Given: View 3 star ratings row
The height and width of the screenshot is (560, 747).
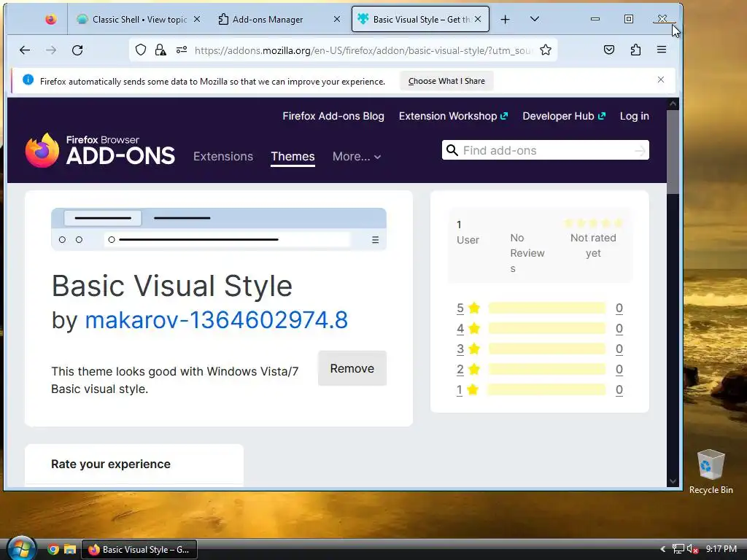Looking at the screenshot, I should [x=539, y=349].
